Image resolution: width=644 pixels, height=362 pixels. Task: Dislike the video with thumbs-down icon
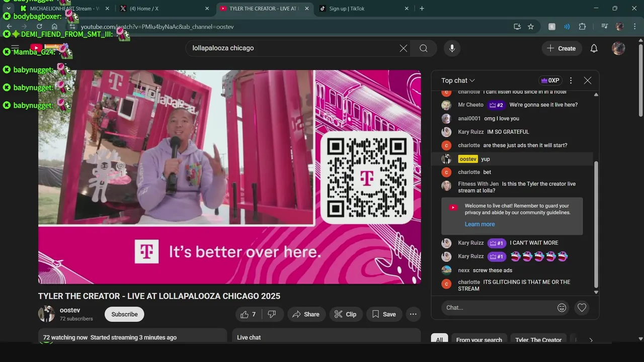(x=272, y=314)
